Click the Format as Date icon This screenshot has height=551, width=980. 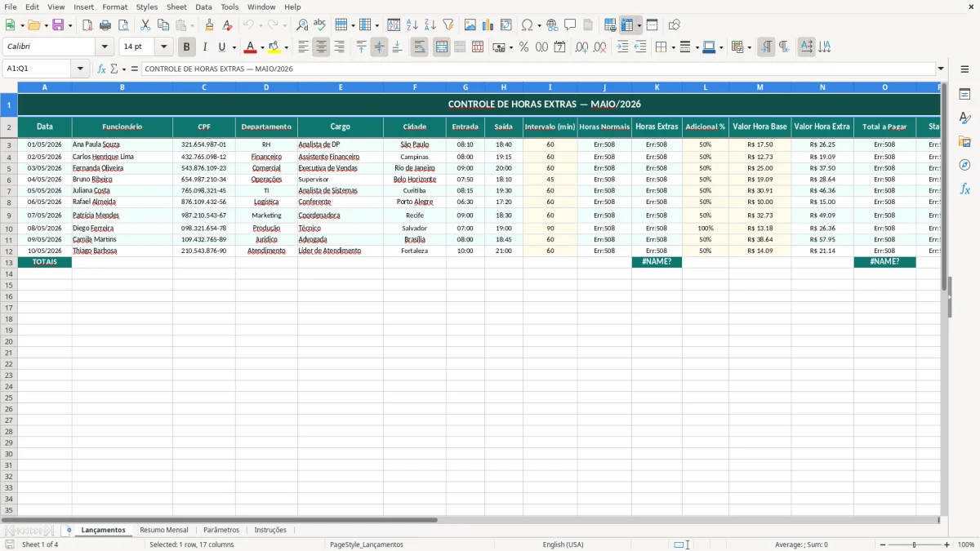(559, 47)
